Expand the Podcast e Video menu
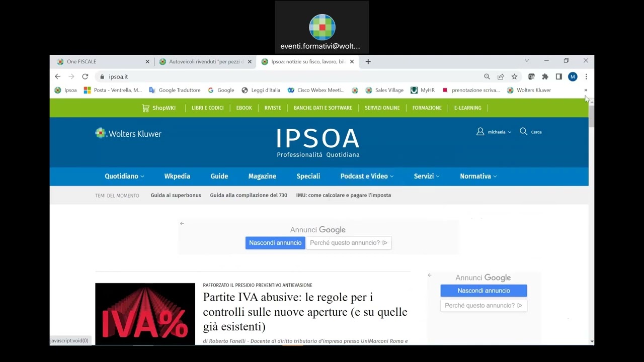The image size is (644, 362). point(367,176)
